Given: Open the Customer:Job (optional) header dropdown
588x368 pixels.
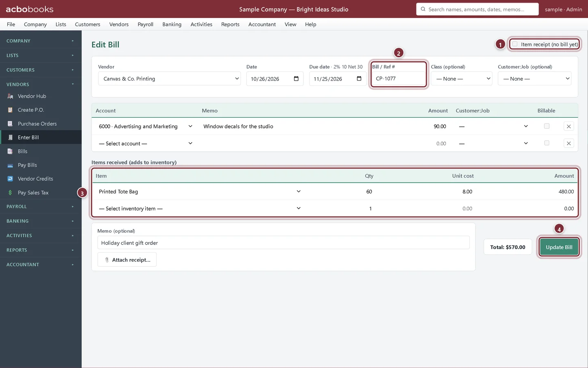Looking at the screenshot, I should click(x=535, y=79).
